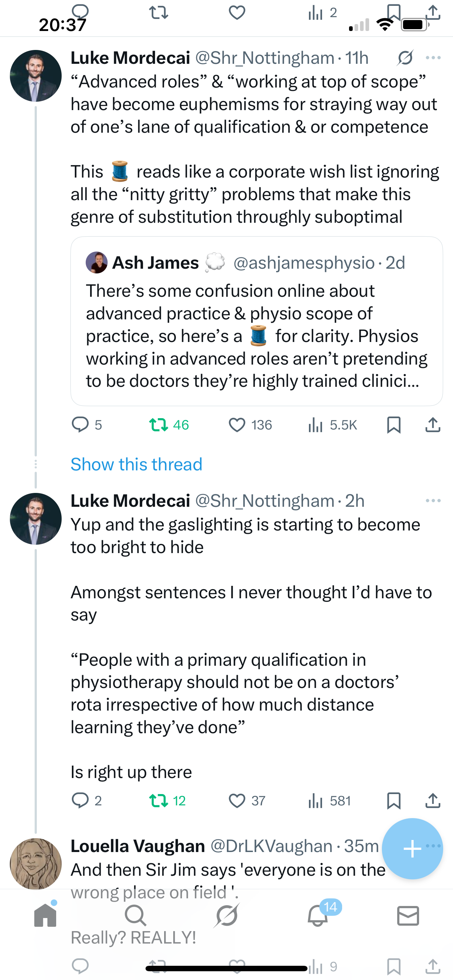Image resolution: width=453 pixels, height=980 pixels.
Task: Go to the Home tab
Action: [45, 915]
